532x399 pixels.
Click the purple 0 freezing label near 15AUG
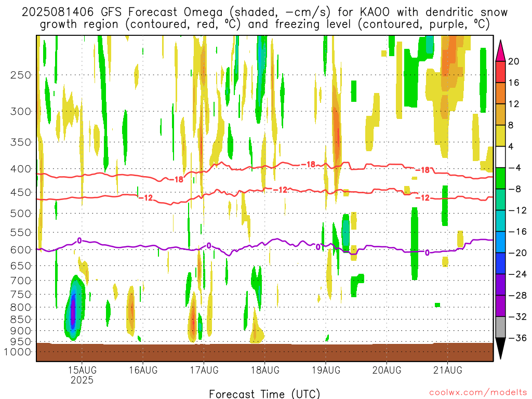click(79, 241)
